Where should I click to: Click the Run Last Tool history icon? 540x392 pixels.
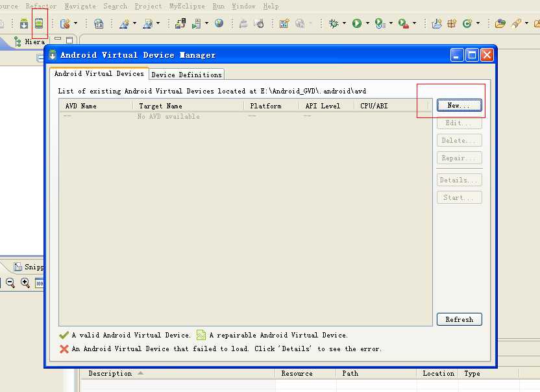[x=380, y=23]
